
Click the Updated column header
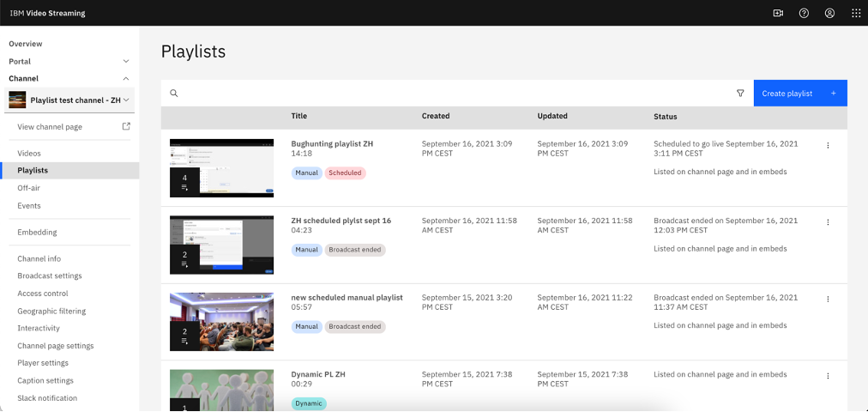(552, 116)
